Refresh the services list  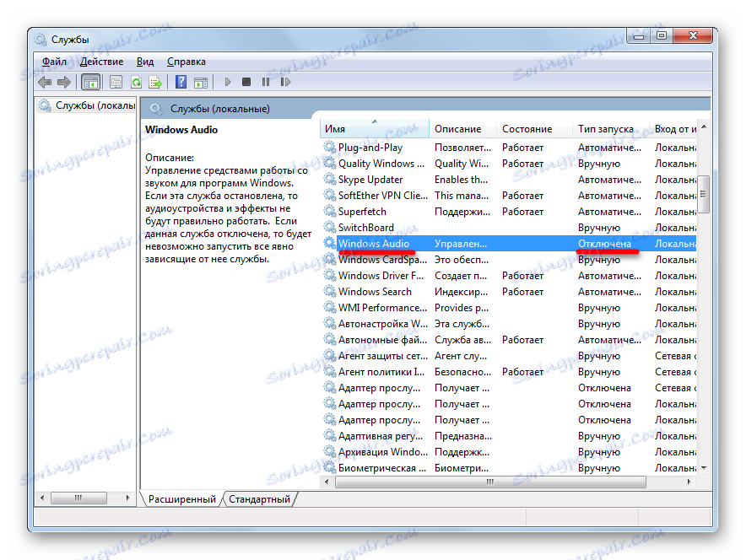click(x=136, y=82)
